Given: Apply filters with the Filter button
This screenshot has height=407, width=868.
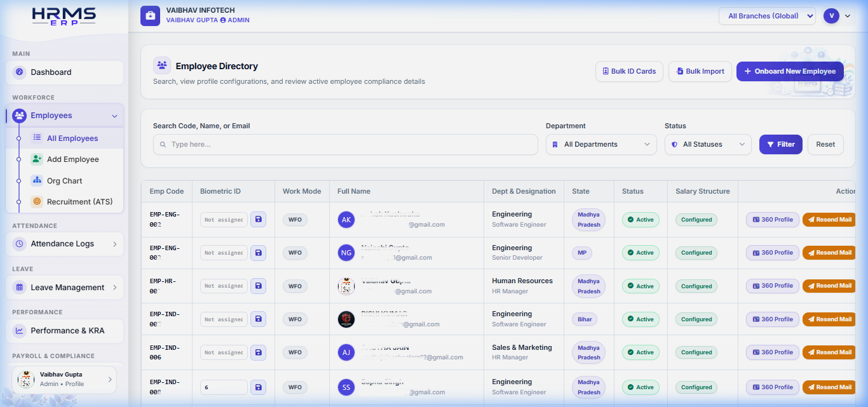Looking at the screenshot, I should coord(781,144).
